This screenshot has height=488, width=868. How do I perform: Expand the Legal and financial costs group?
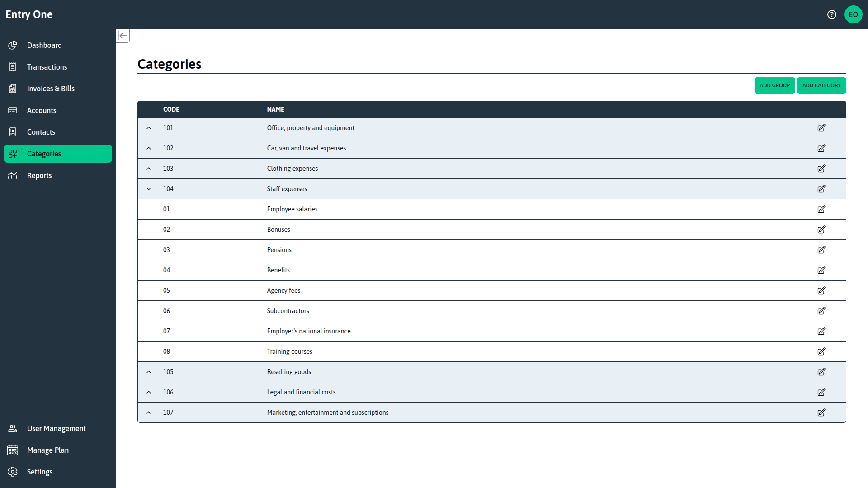pyautogui.click(x=149, y=392)
